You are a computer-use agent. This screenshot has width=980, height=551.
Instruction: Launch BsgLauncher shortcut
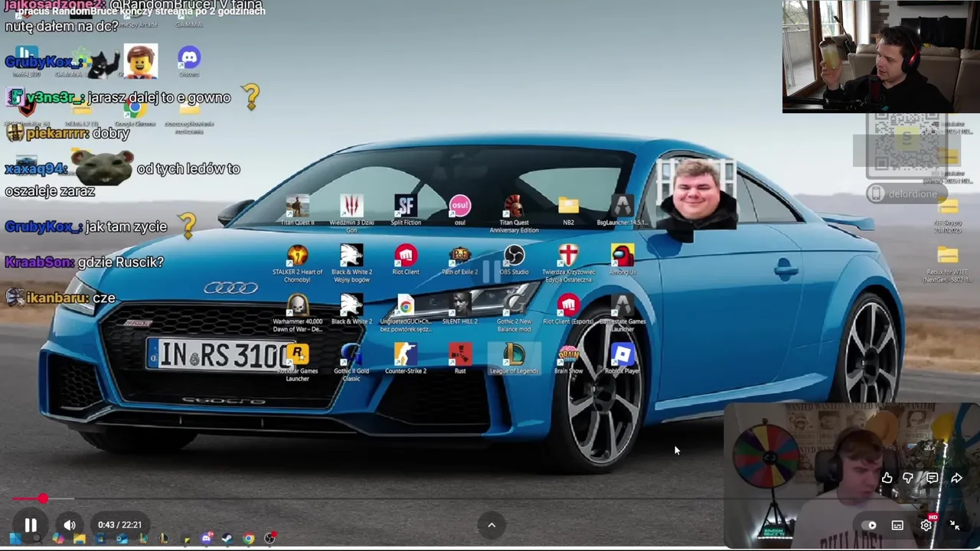pos(622,210)
